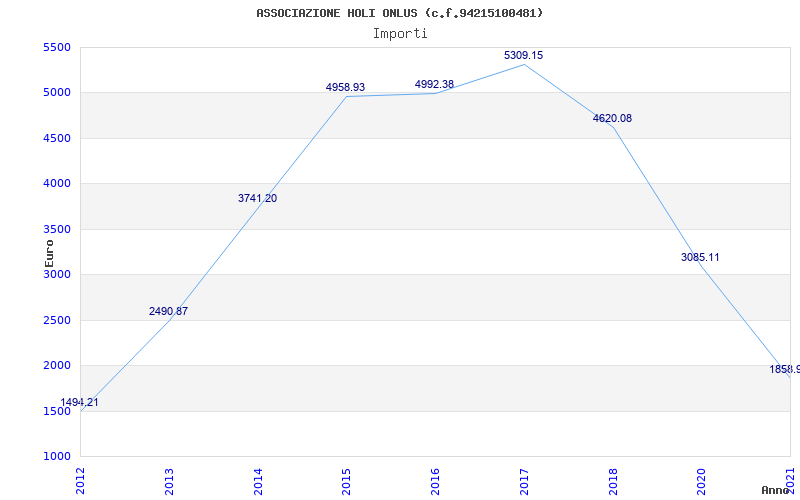
Task: Select the data label 2490.87
Action: click(x=168, y=311)
